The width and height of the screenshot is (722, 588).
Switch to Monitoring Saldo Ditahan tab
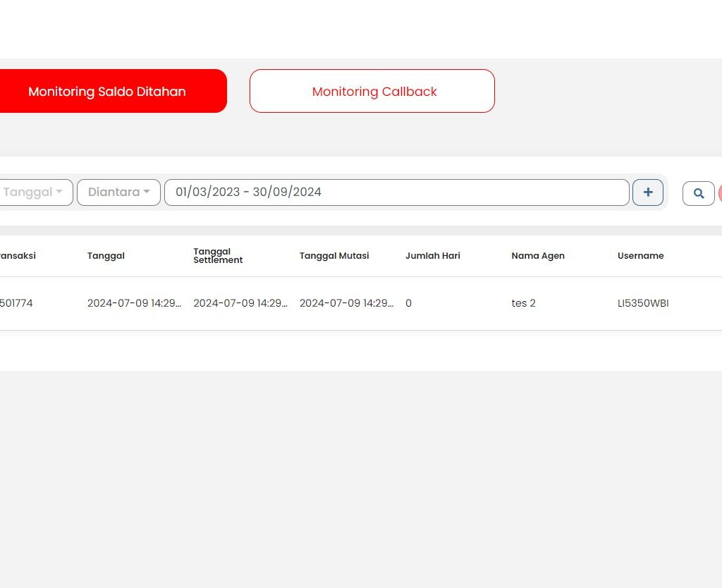tap(107, 92)
